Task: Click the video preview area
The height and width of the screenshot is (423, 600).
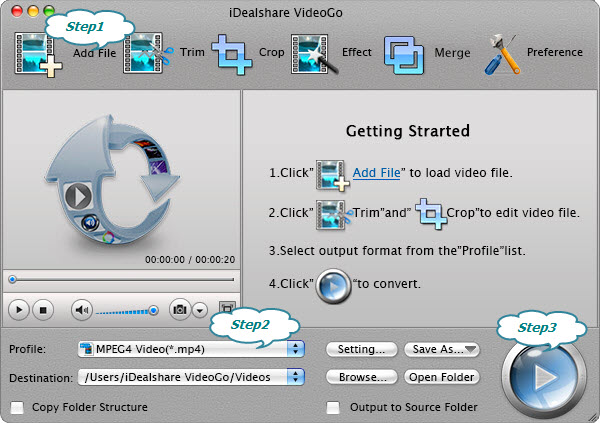Action: coord(122,179)
